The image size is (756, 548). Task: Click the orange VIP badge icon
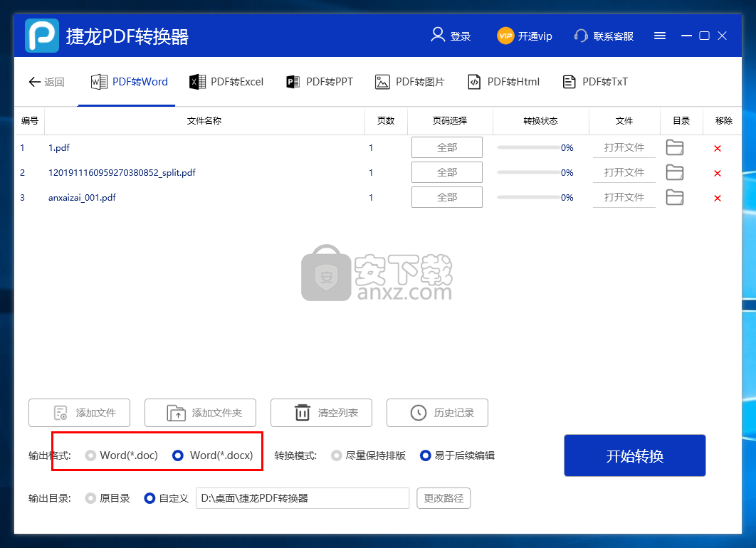point(505,36)
